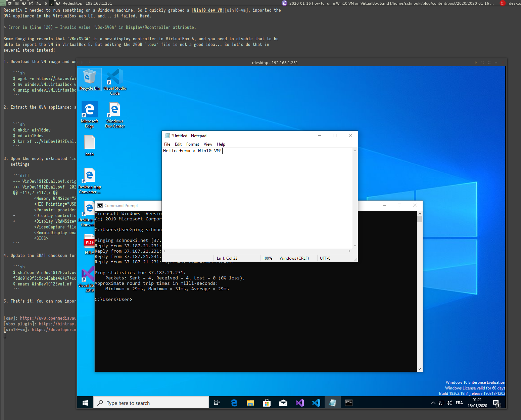The height and width of the screenshot is (420, 521).
Task: Click Command Prompt scrollbar up arrow
Action: coord(420,214)
